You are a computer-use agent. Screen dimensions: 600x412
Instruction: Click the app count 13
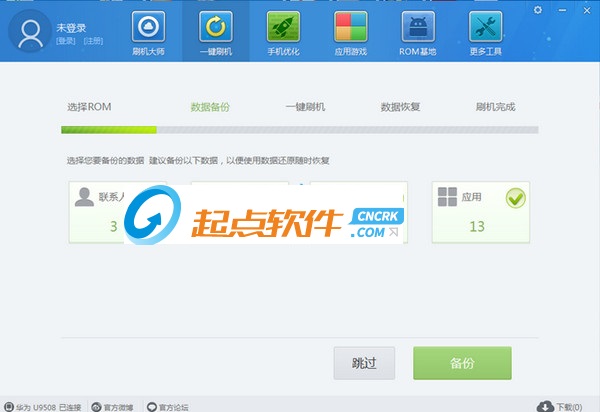click(x=477, y=226)
